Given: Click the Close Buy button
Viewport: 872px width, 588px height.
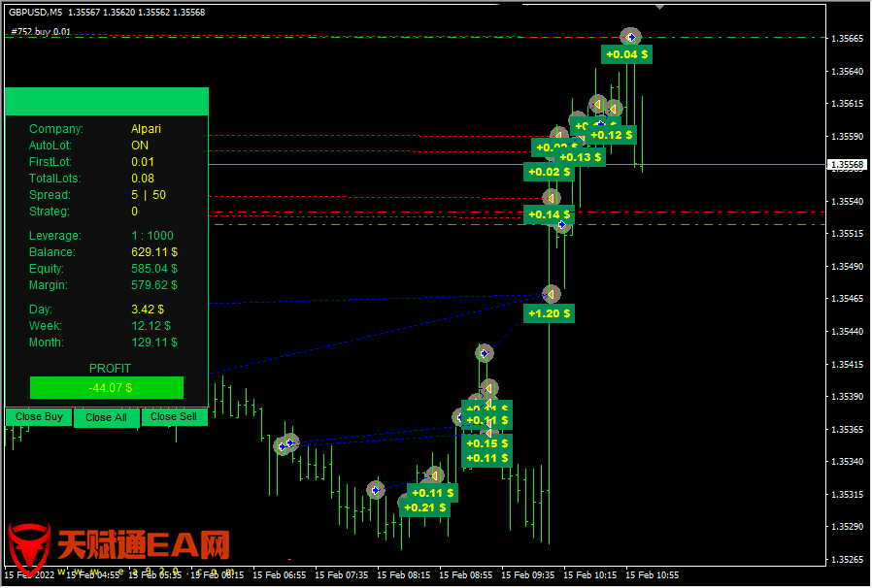Looking at the screenshot, I should click(x=39, y=417).
